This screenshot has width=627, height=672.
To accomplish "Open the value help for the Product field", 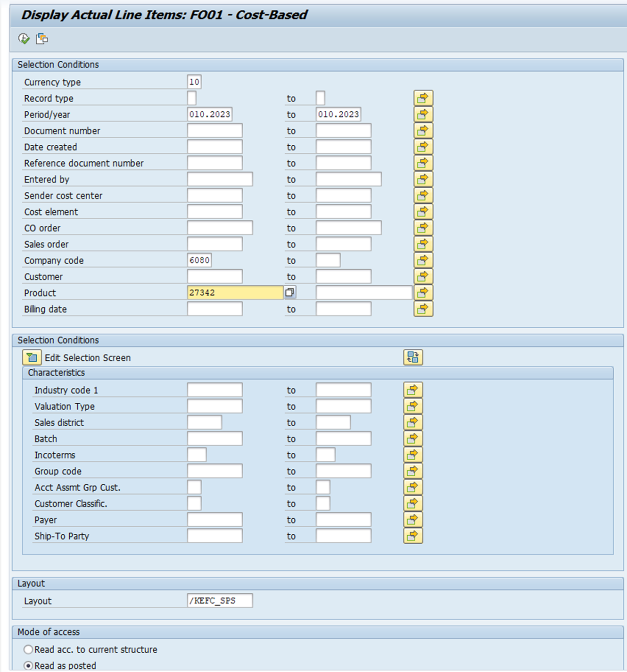I will click(290, 293).
